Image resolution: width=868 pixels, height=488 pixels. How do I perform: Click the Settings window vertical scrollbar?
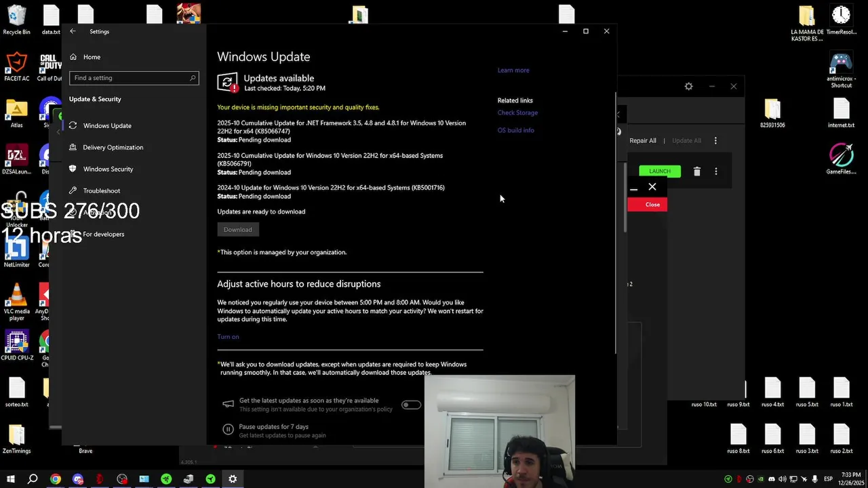(x=616, y=224)
